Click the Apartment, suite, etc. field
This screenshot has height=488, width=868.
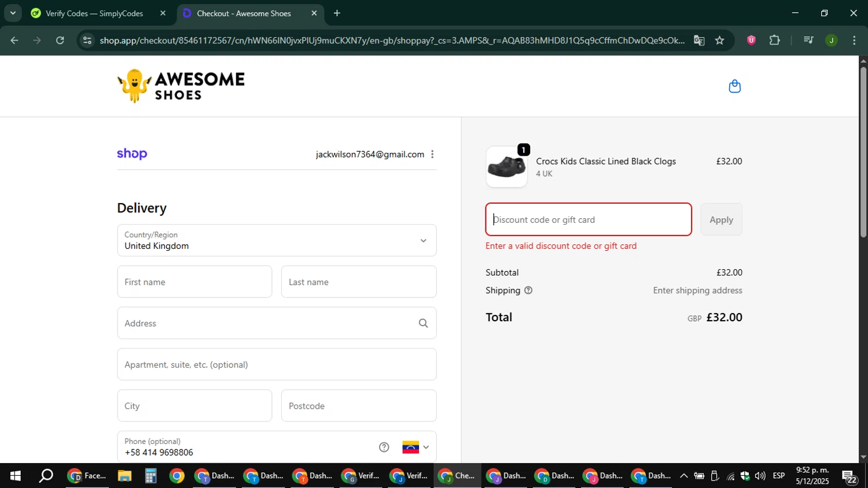[x=277, y=365]
